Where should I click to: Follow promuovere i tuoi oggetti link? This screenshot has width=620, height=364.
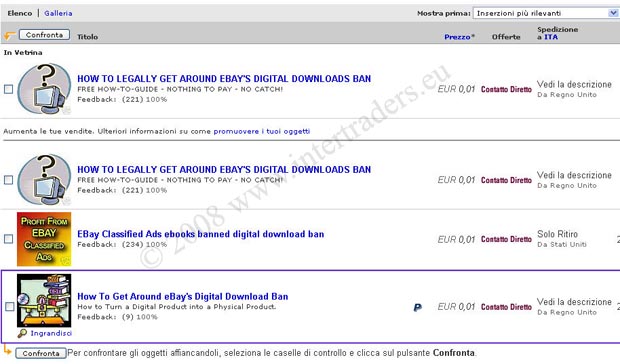(x=262, y=131)
